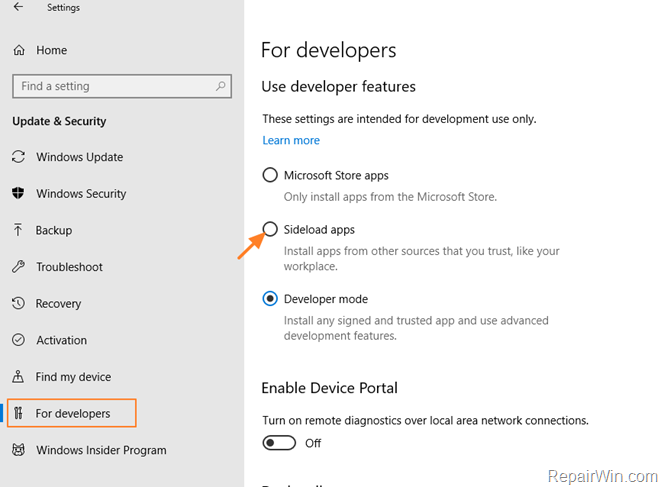Click the Developer mode label text

point(326,299)
